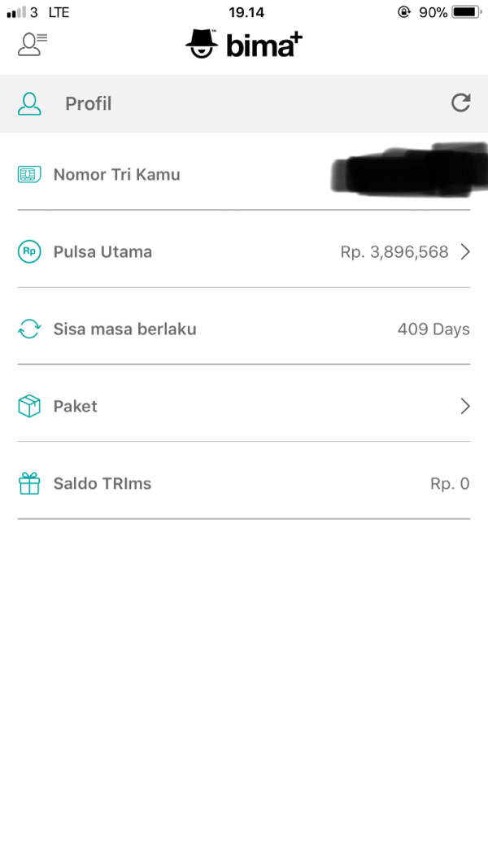Tap the signal strength bars indicator

click(x=16, y=12)
